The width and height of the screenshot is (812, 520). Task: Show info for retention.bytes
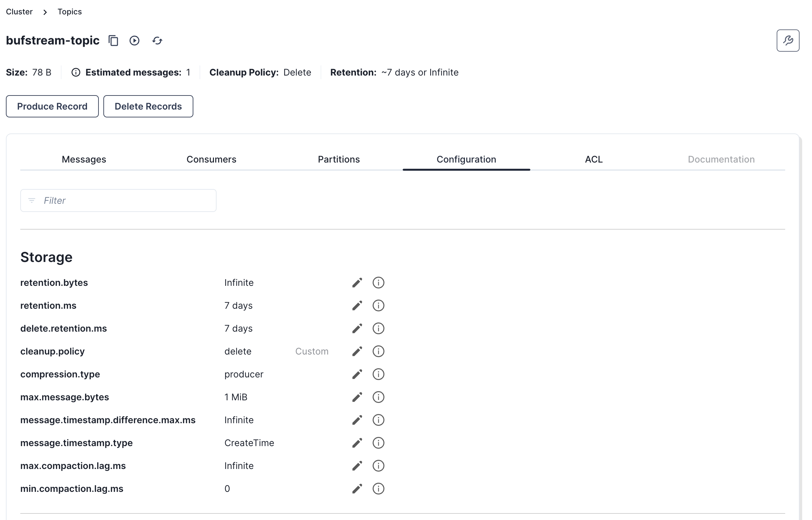(378, 283)
